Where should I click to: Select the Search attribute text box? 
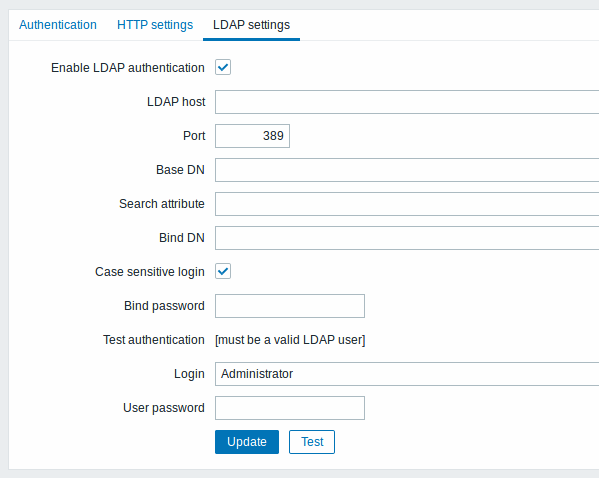[407, 204]
